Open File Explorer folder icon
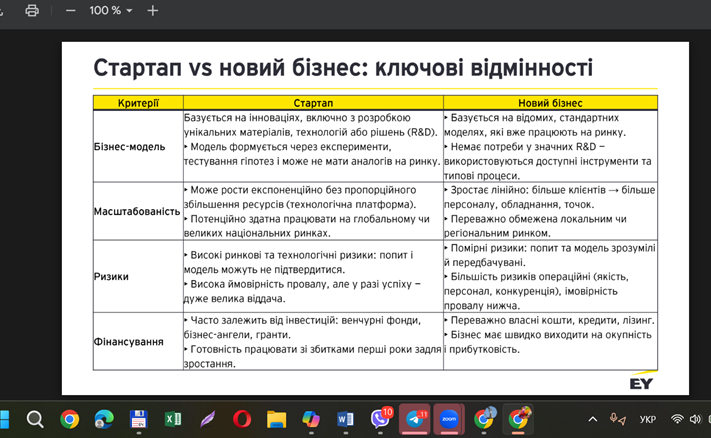 276,419
